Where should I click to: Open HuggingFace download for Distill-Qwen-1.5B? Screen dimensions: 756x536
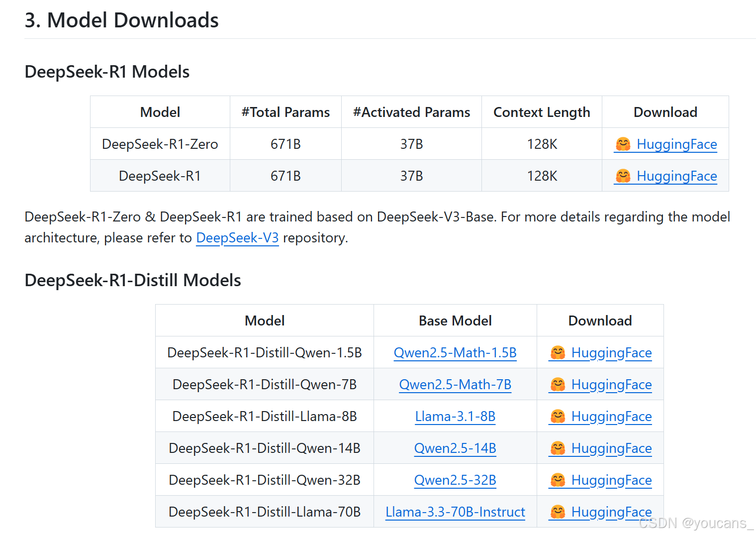pyautogui.click(x=600, y=353)
